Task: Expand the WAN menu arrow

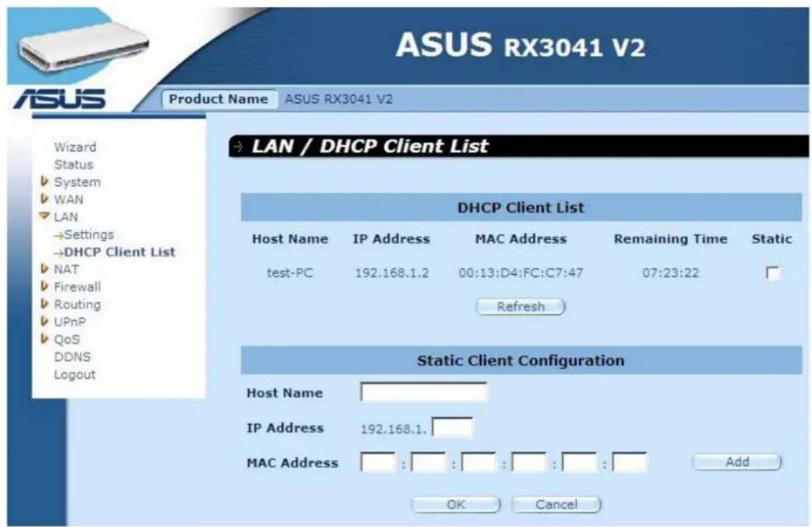Action: (x=45, y=199)
